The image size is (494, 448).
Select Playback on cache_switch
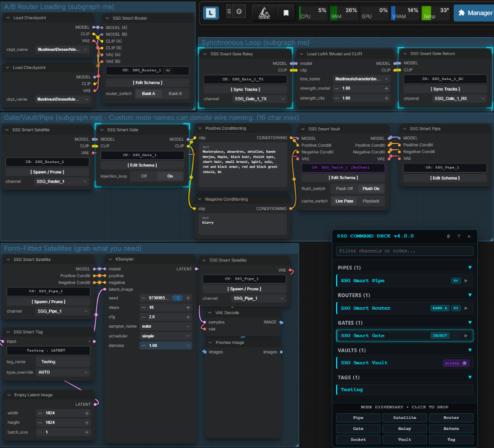[x=371, y=201]
